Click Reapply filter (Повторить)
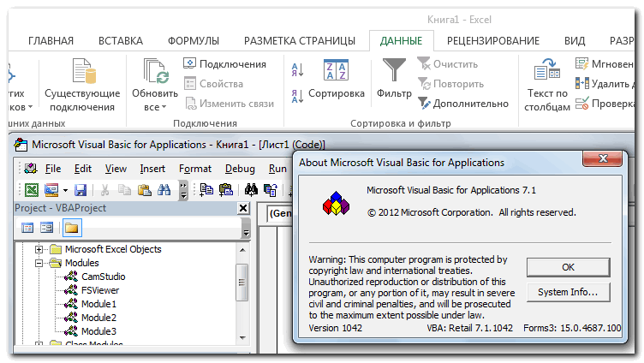 (x=451, y=84)
